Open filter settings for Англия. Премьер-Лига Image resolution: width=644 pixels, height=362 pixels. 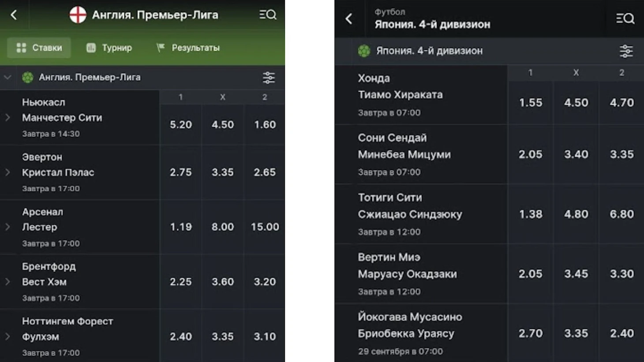pos(269,78)
